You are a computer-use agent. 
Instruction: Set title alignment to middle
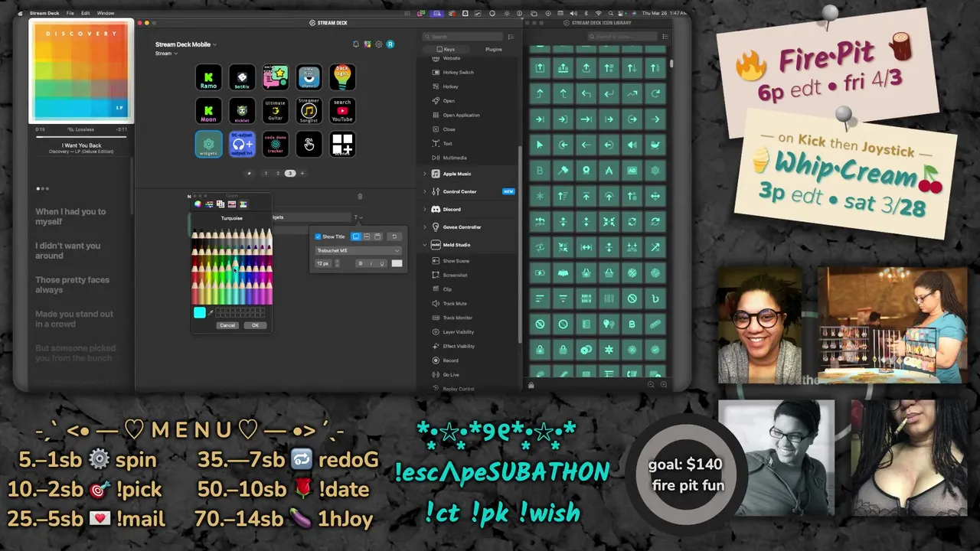click(367, 236)
